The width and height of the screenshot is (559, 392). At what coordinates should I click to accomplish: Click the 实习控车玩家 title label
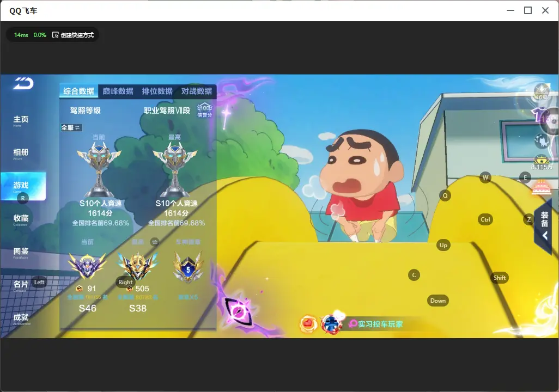[380, 324]
